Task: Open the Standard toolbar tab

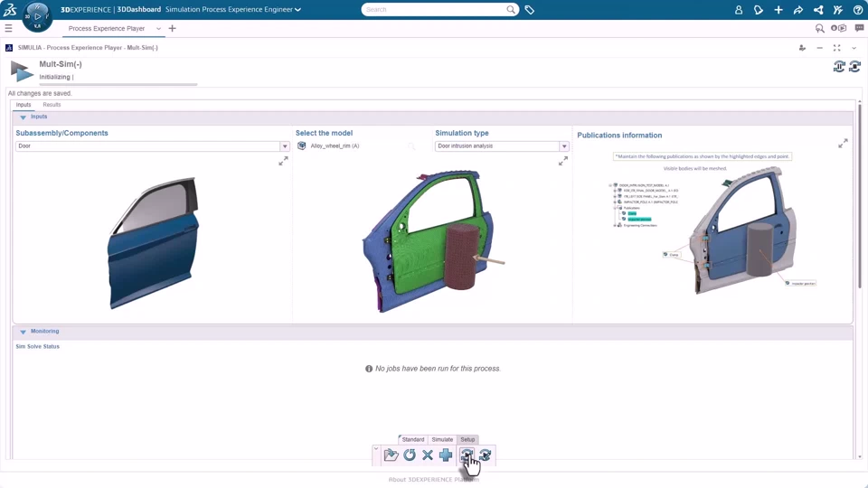Action: pyautogui.click(x=413, y=439)
